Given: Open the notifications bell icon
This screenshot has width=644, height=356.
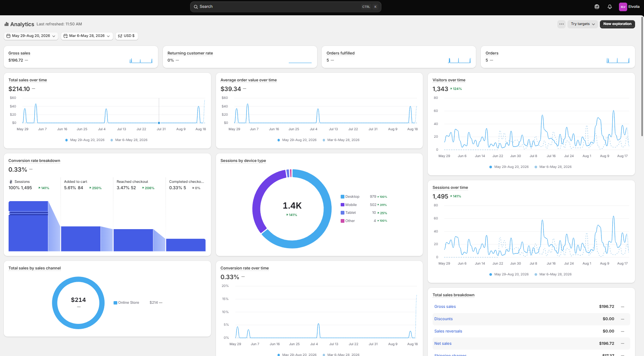Looking at the screenshot, I should (x=610, y=7).
